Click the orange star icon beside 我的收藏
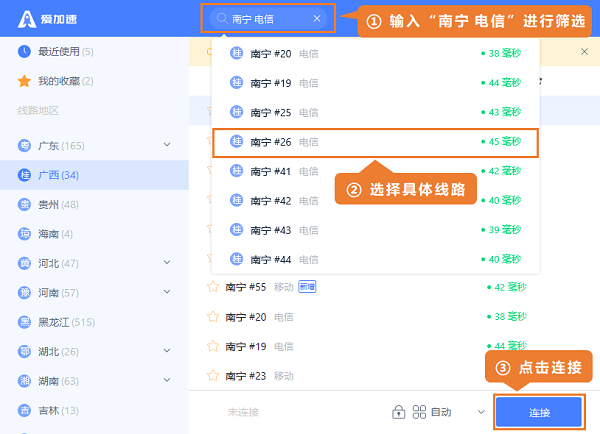This screenshot has height=434, width=600. [x=24, y=81]
